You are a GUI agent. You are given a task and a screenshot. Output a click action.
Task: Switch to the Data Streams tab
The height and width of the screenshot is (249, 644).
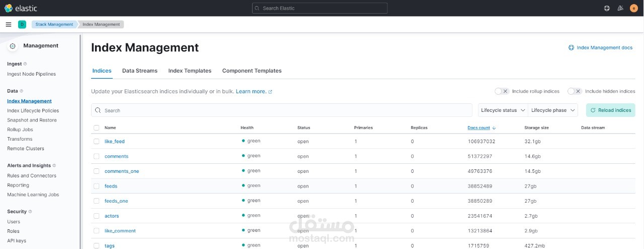(x=140, y=71)
